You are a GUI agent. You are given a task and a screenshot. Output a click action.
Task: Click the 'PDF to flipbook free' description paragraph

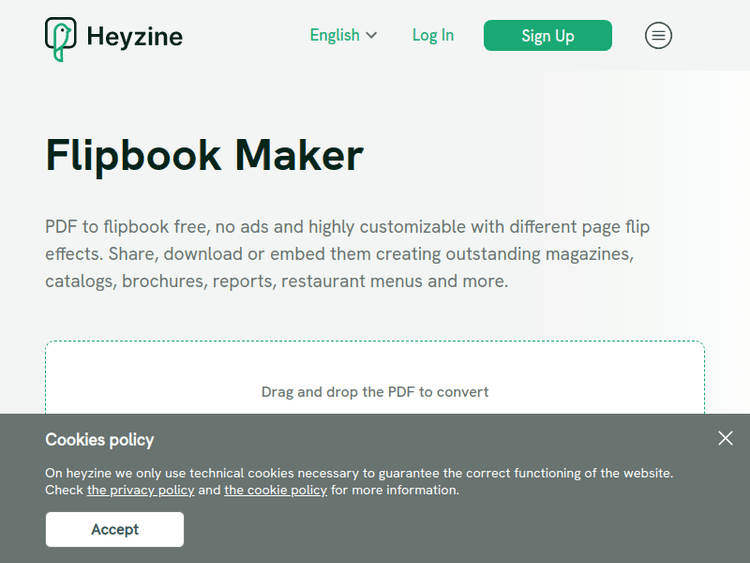pyautogui.click(x=347, y=254)
